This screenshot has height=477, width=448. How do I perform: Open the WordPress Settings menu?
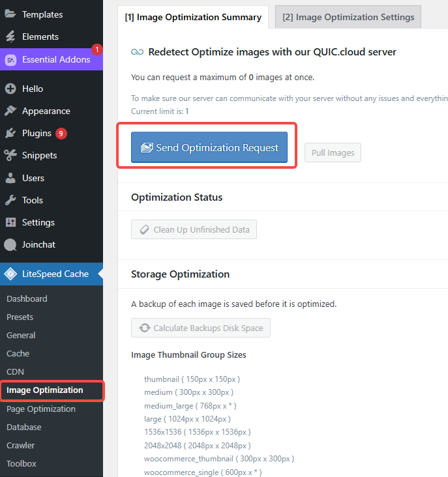pos(52,222)
